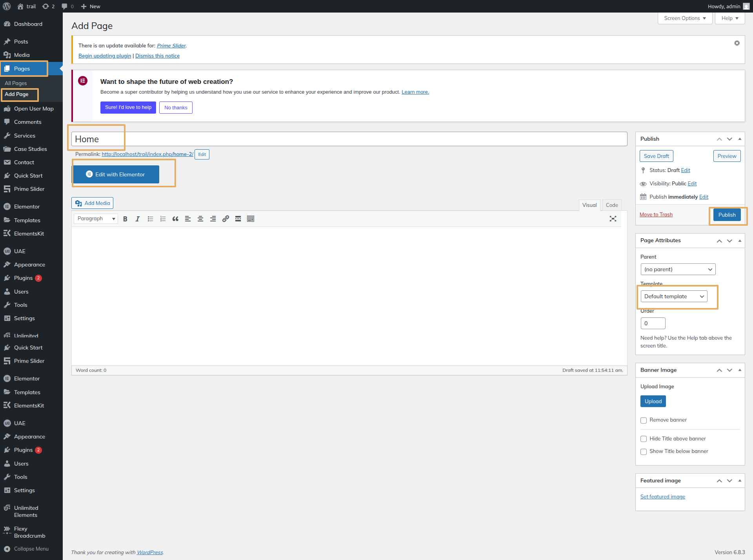Screen dimensions: 753x560
Task: Click the Insert Read More tag icon
Action: pyautogui.click(x=238, y=219)
